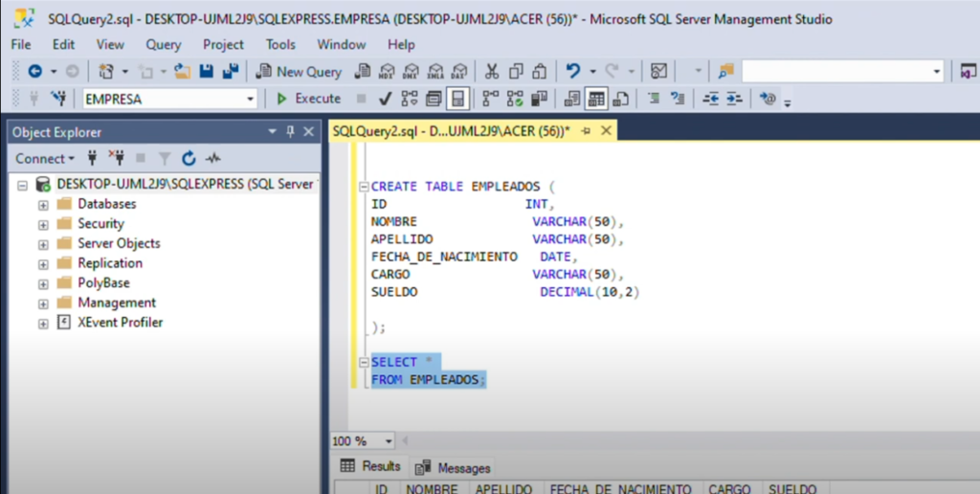Open a new MDX query
This screenshot has height=494, width=980.
click(x=387, y=72)
